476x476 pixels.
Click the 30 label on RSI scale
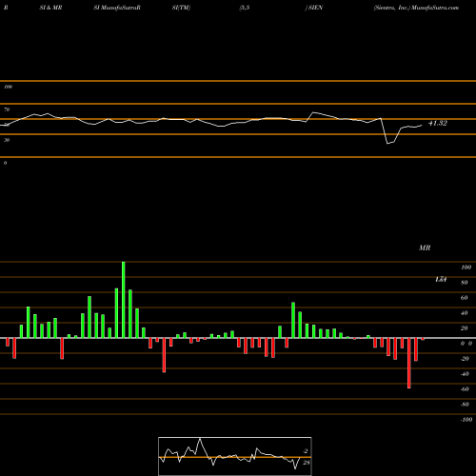point(7,140)
